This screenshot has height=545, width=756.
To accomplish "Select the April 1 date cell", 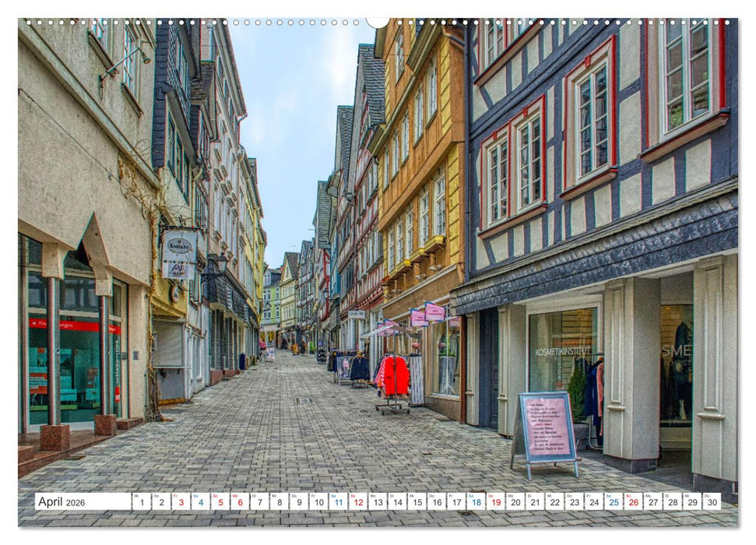I will (x=143, y=504).
